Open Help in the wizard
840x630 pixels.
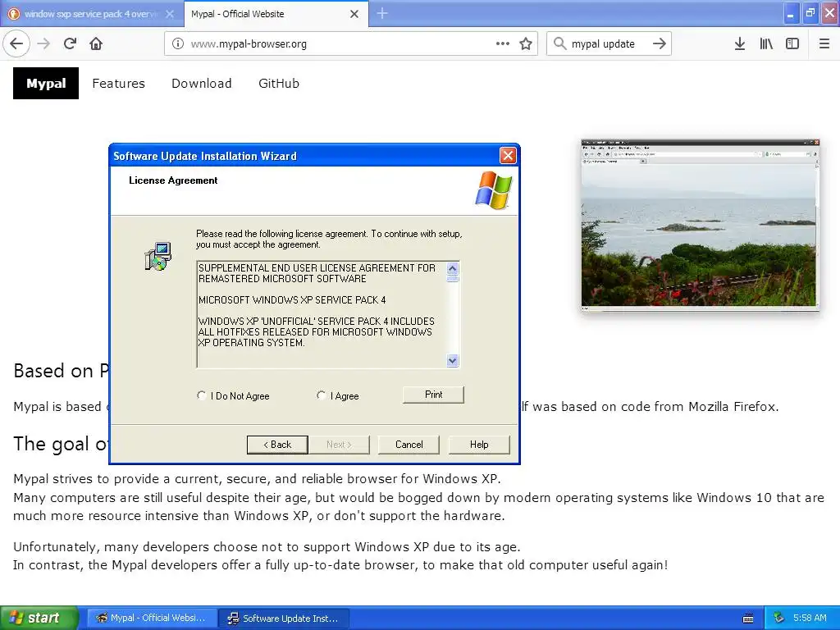(x=479, y=445)
